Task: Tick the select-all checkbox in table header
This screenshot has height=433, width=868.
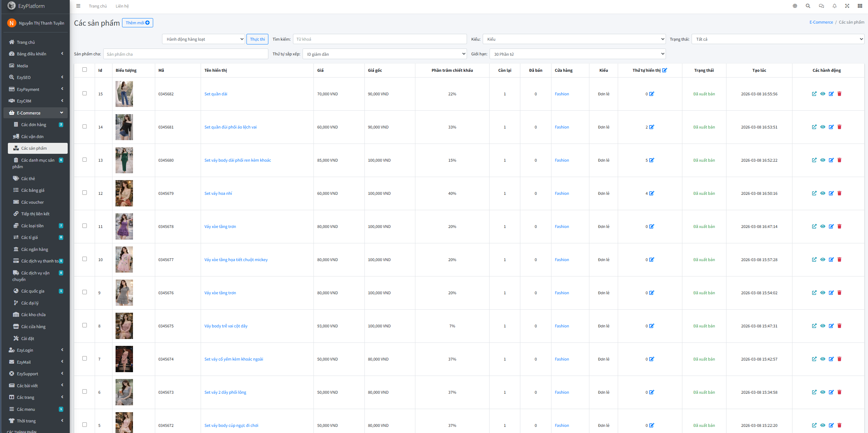Action: point(84,70)
